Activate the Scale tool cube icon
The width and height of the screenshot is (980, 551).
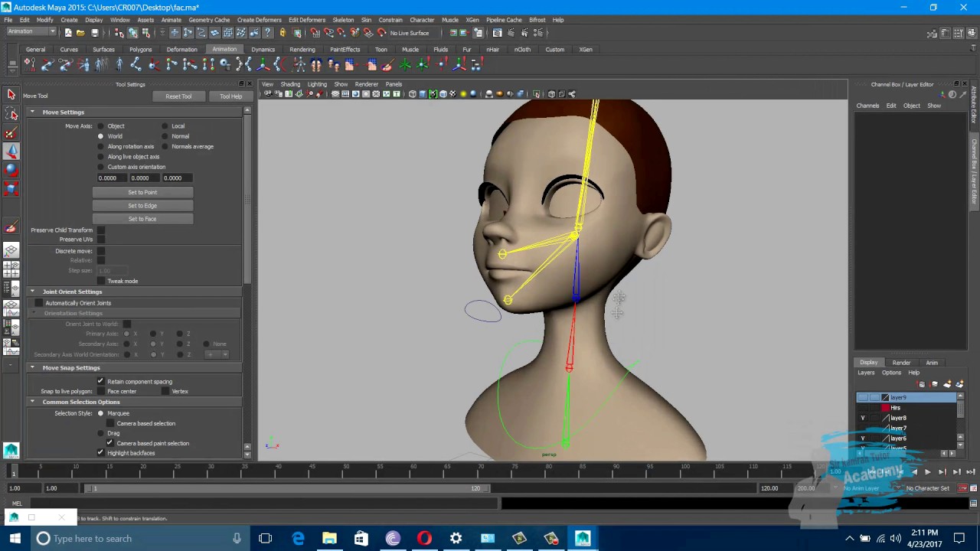(x=11, y=188)
